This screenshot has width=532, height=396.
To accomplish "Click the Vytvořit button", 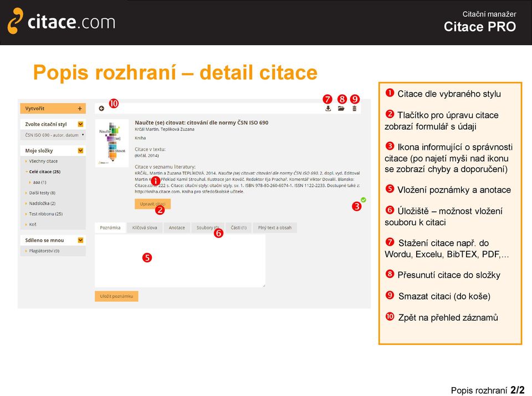I will pos(53,109).
